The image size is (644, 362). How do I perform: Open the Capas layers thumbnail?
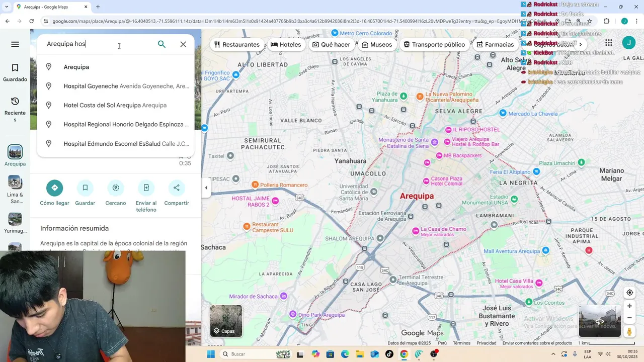point(226,321)
